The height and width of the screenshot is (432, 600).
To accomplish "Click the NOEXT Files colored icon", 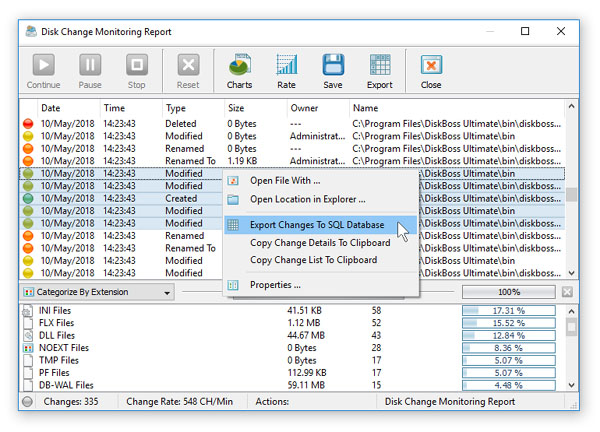I will (x=28, y=348).
